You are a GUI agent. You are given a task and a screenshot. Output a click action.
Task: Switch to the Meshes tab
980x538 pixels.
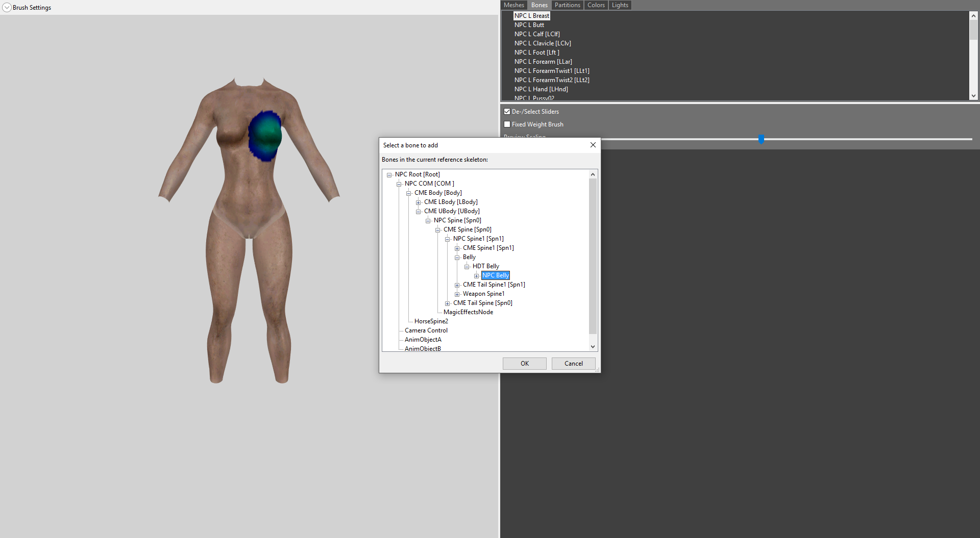pyautogui.click(x=513, y=5)
